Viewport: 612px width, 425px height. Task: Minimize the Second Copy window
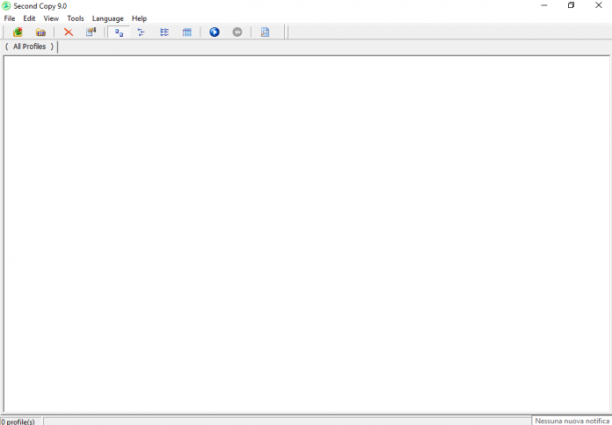coord(544,5)
